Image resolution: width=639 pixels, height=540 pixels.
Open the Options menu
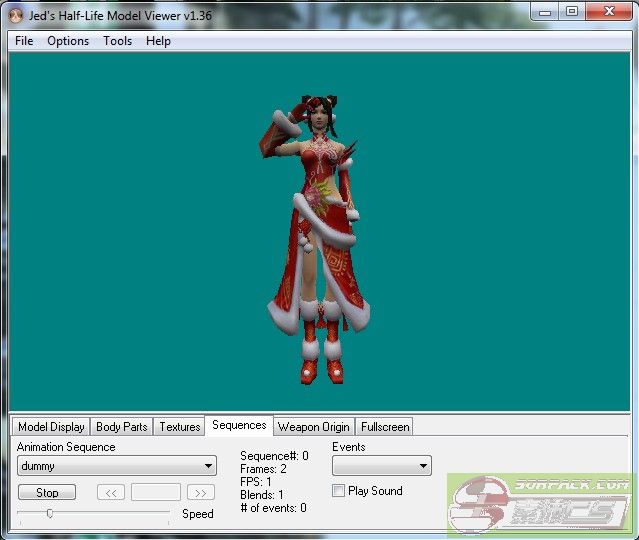click(68, 41)
